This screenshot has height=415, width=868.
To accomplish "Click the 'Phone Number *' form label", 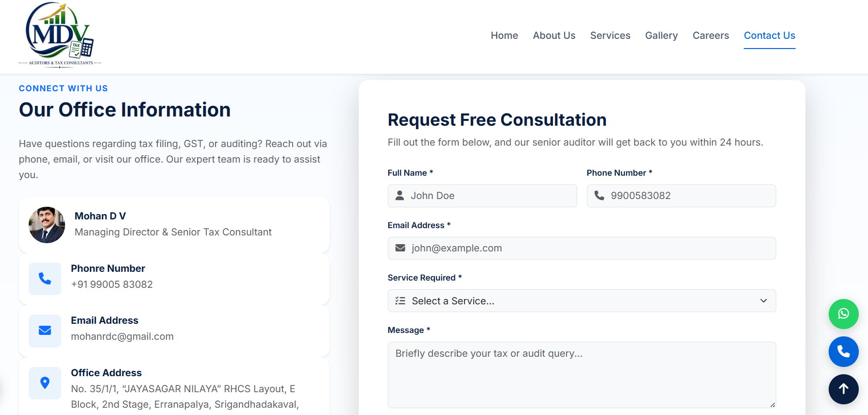I will coord(619,173).
